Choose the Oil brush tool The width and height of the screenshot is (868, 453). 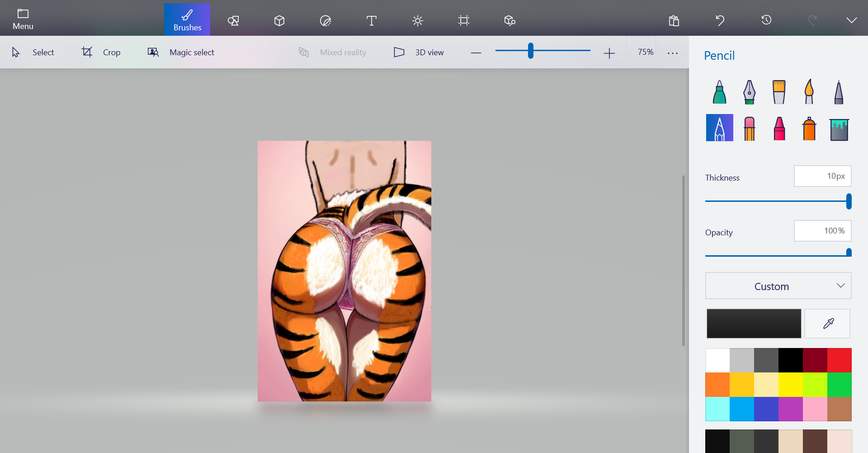click(779, 92)
